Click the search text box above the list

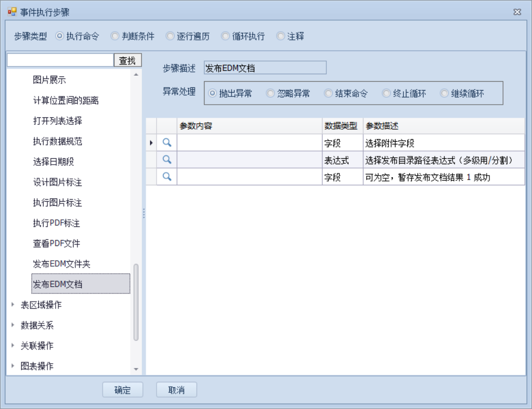[60, 60]
